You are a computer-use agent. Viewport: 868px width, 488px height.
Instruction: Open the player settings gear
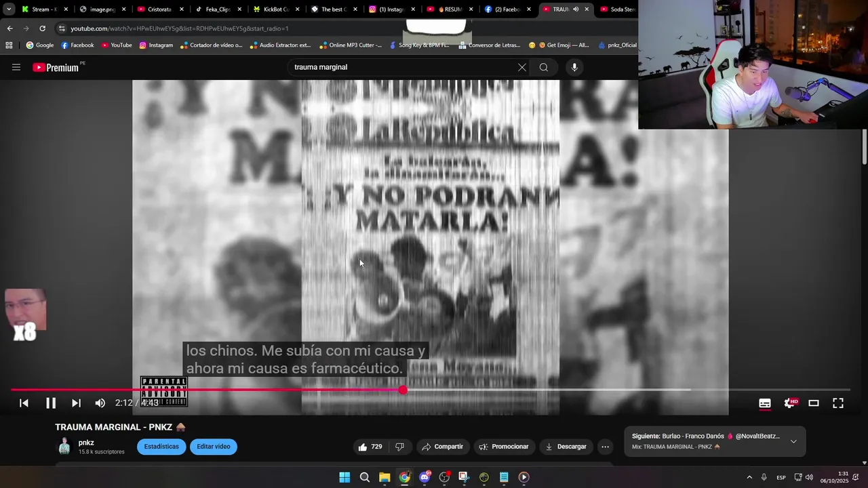pos(789,403)
